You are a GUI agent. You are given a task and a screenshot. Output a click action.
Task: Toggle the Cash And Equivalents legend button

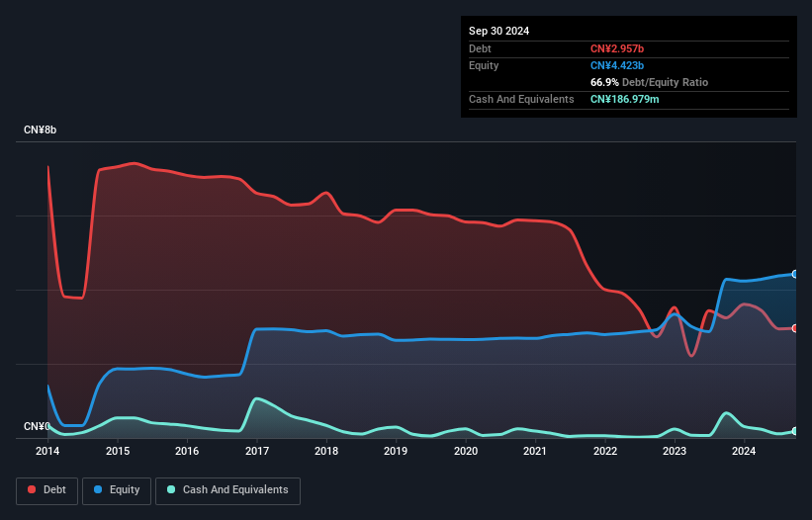[x=227, y=490]
